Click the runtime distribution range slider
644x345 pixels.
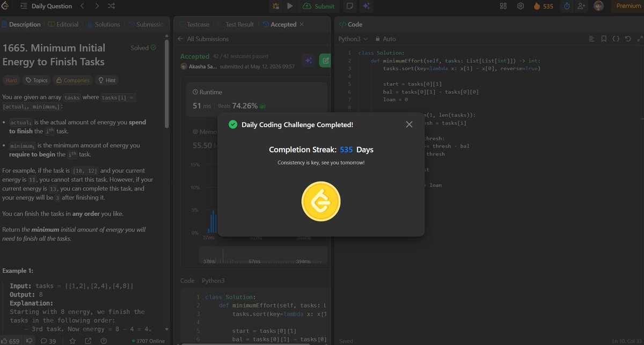pyautogui.click(x=263, y=256)
